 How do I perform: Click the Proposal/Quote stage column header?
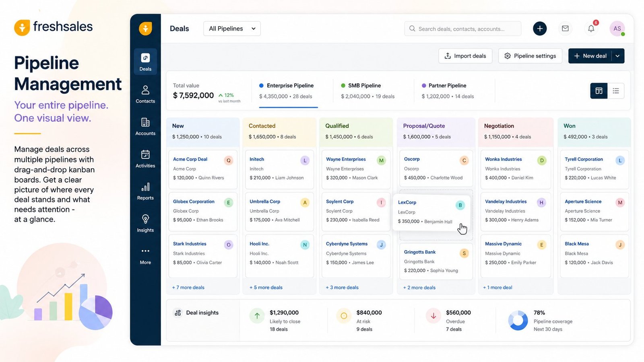click(436, 132)
